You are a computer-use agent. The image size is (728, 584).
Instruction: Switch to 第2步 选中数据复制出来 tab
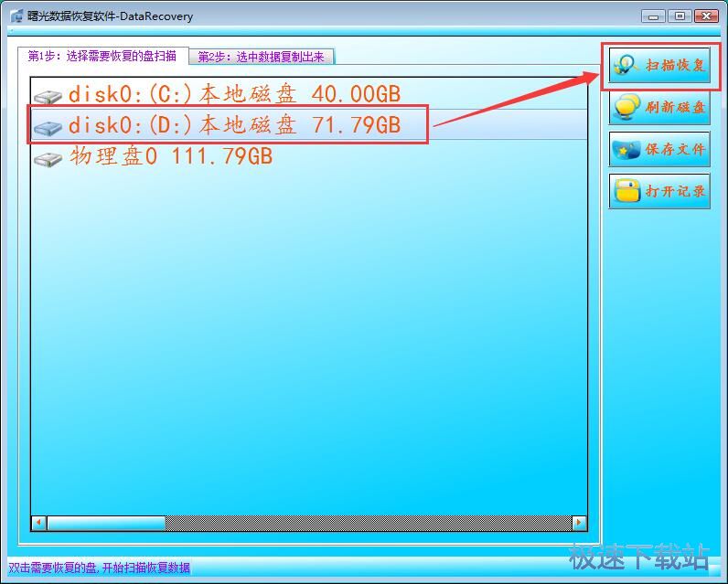pos(261,57)
